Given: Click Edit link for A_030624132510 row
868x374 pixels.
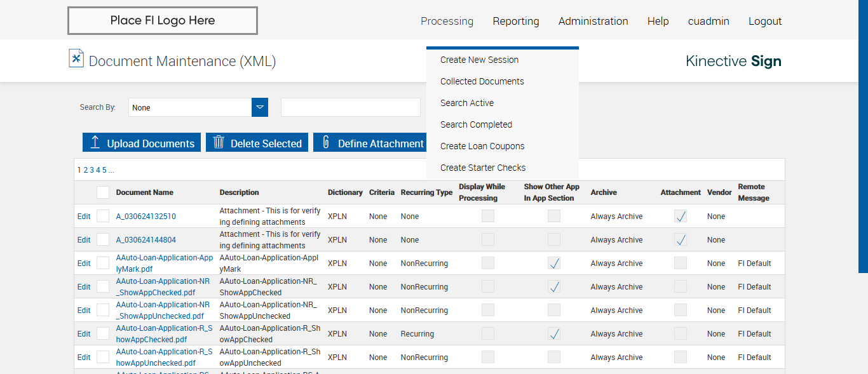Looking at the screenshot, I should pos(84,217).
